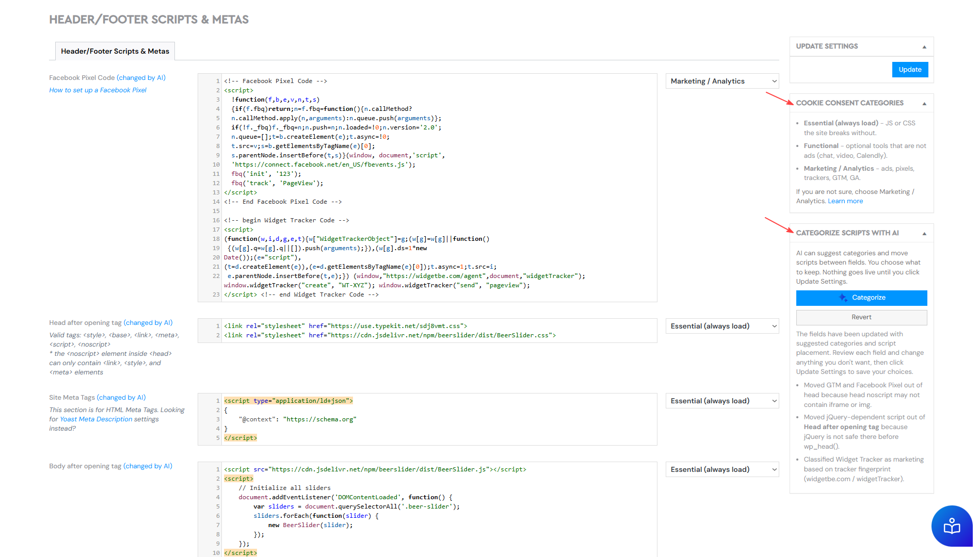
Task: Click the '// Initialize all sliders' comment line
Action: 284,488
